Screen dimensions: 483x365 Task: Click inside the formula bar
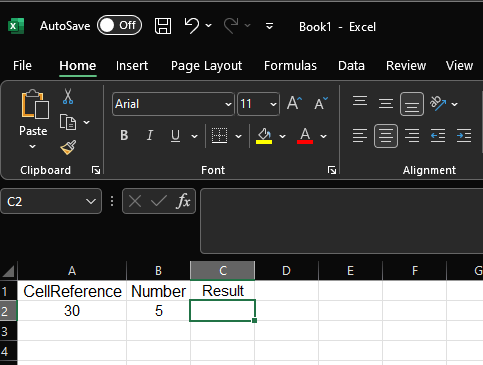point(341,221)
